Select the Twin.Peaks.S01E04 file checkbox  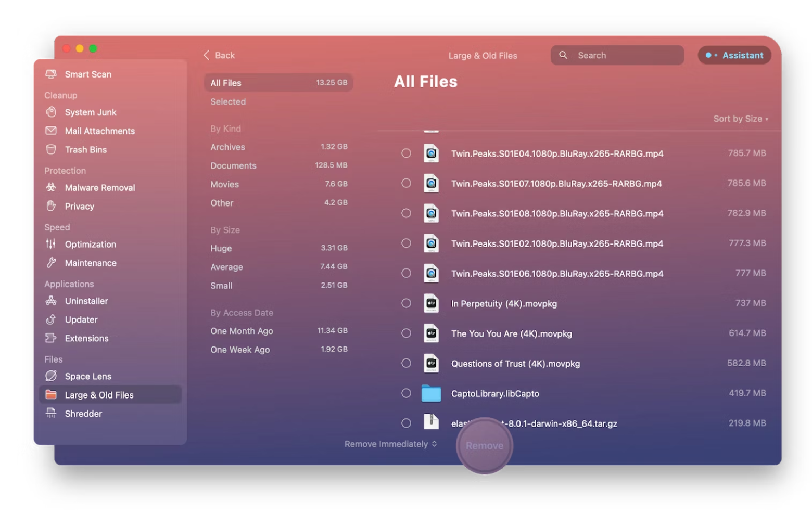click(x=406, y=153)
